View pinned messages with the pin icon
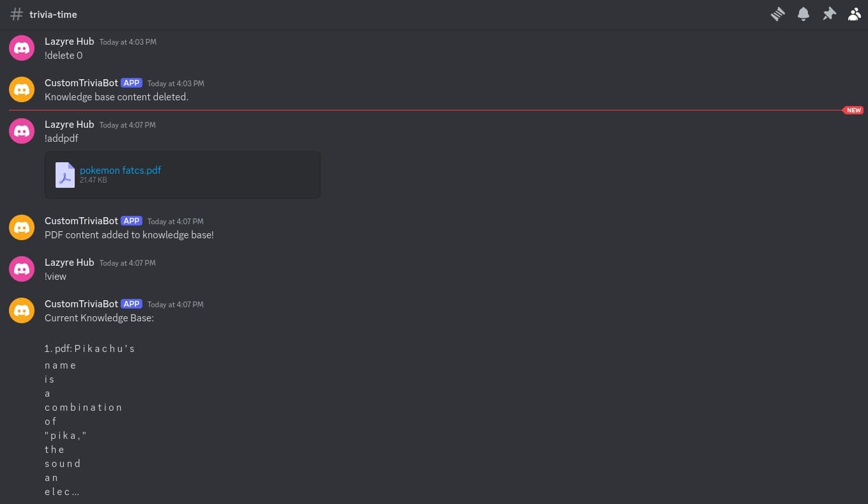 tap(829, 14)
